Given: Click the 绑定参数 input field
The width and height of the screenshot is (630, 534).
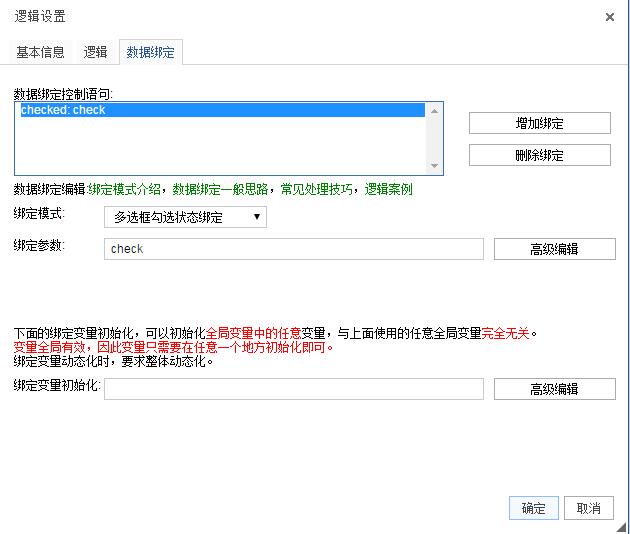Looking at the screenshot, I should [x=294, y=249].
